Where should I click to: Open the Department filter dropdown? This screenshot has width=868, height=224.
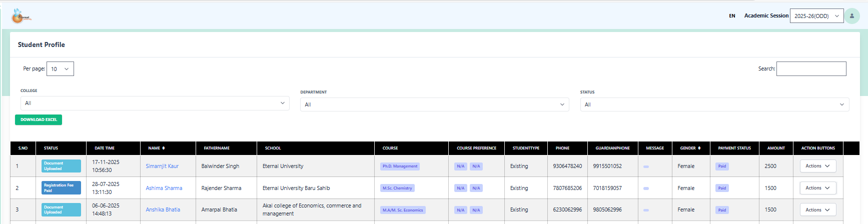point(434,105)
